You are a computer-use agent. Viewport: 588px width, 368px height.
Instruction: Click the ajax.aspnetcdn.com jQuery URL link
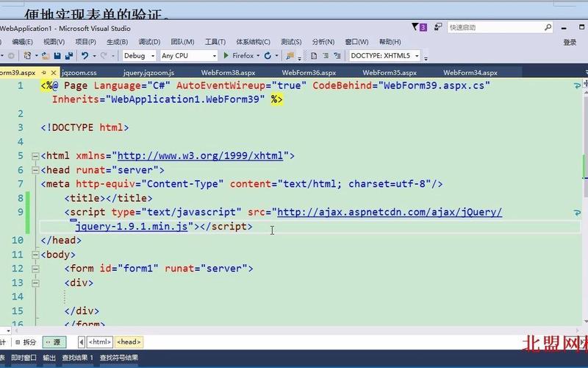pos(390,212)
